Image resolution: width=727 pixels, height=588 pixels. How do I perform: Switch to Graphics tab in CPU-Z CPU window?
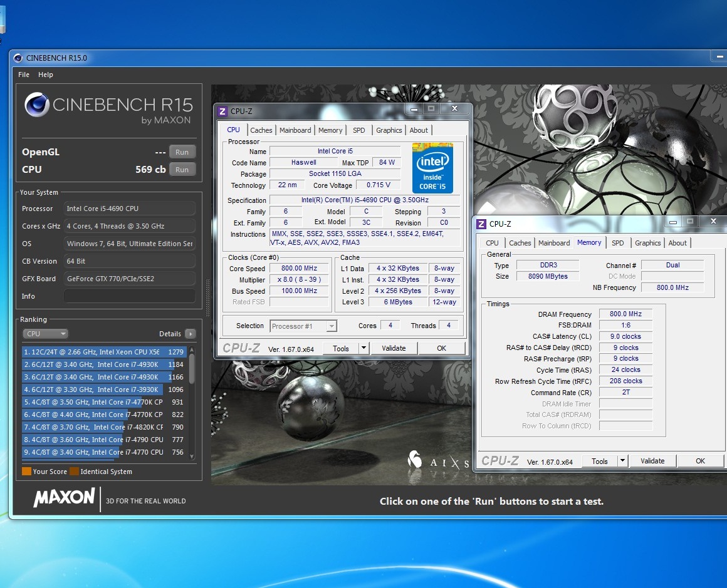coord(389,130)
